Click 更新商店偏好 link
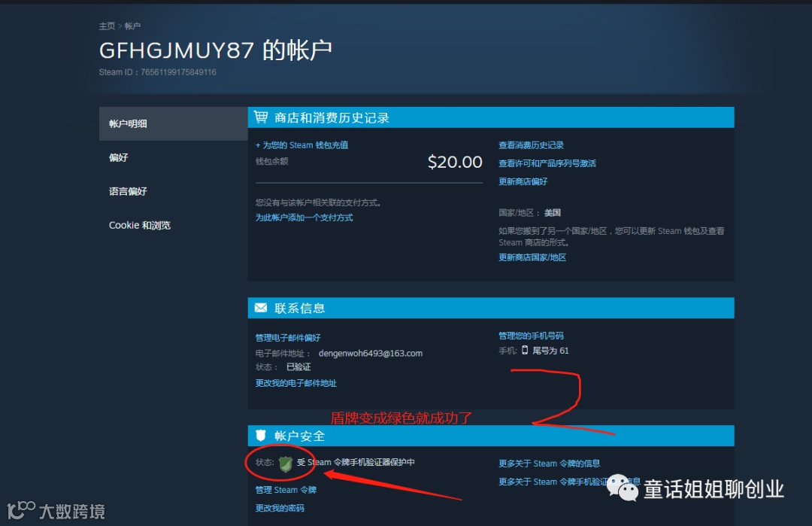812x526 pixels. [523, 181]
